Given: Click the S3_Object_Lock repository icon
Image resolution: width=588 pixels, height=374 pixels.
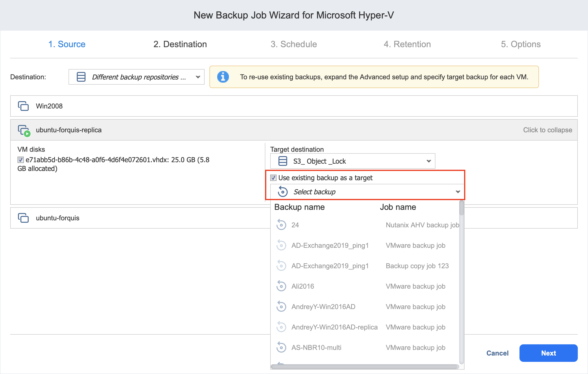Looking at the screenshot, I should [283, 161].
